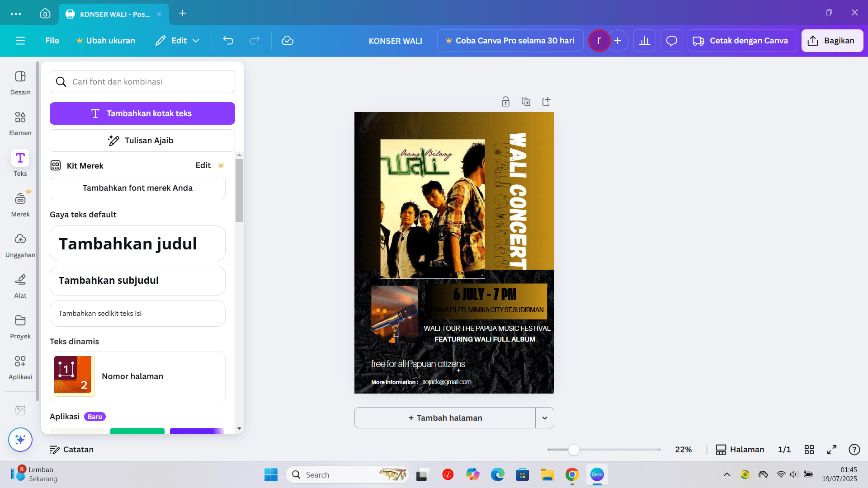Open Catatan notes panel

point(71,450)
